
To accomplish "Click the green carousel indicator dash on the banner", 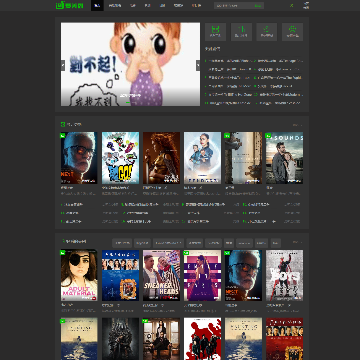I will tap(128, 103).
